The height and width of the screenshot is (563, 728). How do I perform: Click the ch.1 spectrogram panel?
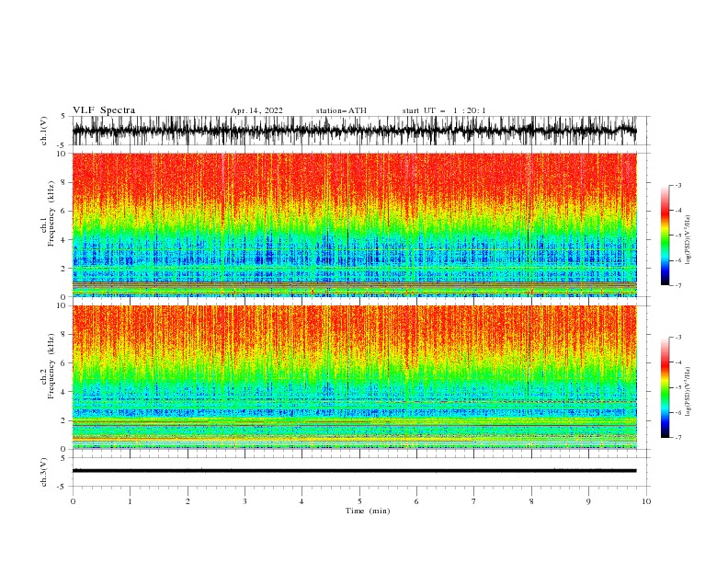pyautogui.click(x=354, y=224)
